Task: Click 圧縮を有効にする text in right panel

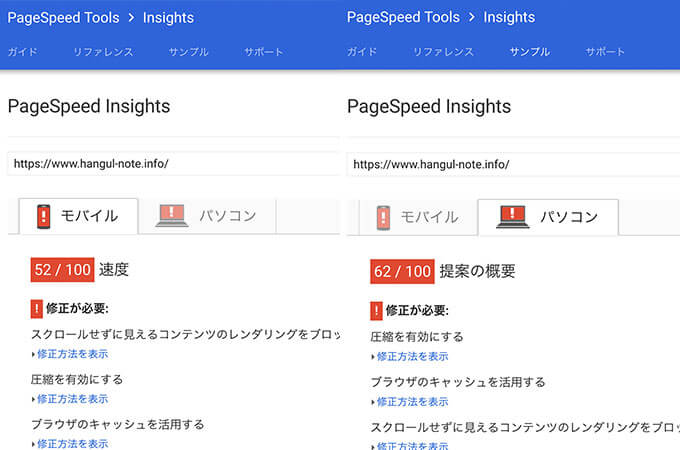Action: 417,337
